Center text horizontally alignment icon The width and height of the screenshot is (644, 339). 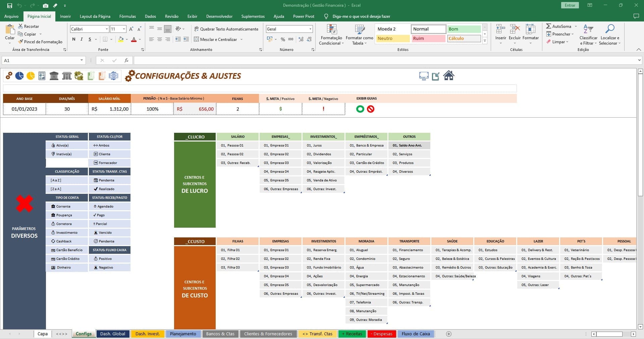(x=160, y=40)
